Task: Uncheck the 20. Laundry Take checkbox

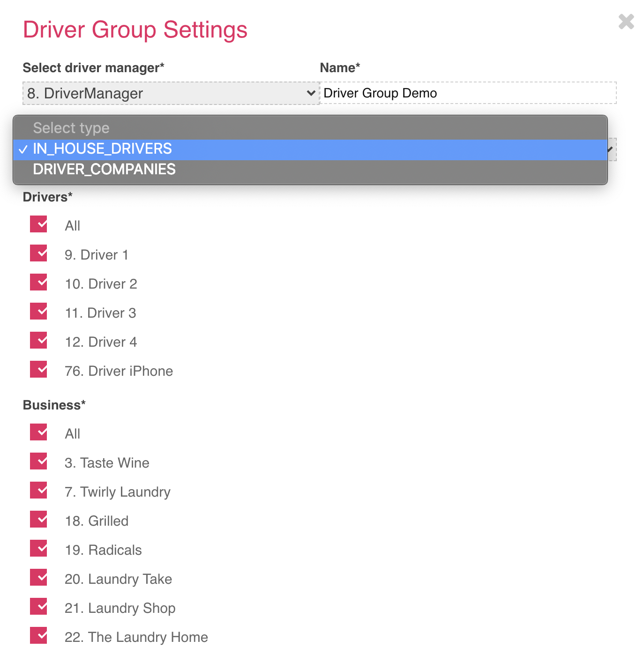Action: [39, 578]
